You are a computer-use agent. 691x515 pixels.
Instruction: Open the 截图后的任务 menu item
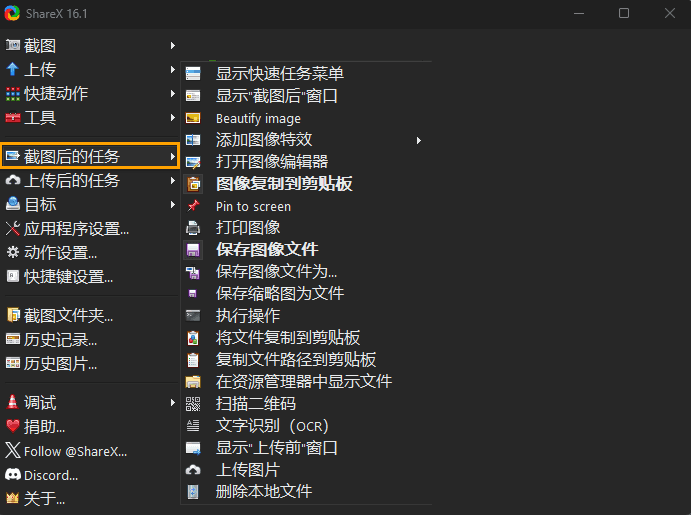(x=91, y=156)
